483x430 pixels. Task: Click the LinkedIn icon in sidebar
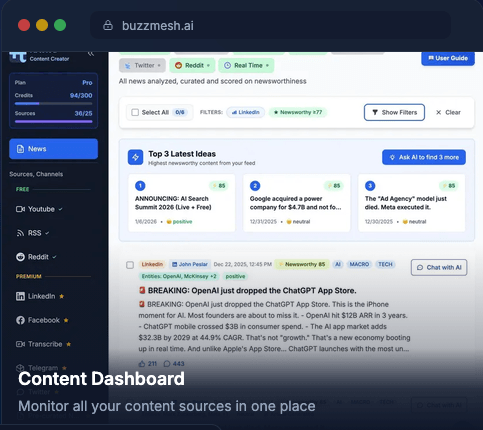point(20,296)
